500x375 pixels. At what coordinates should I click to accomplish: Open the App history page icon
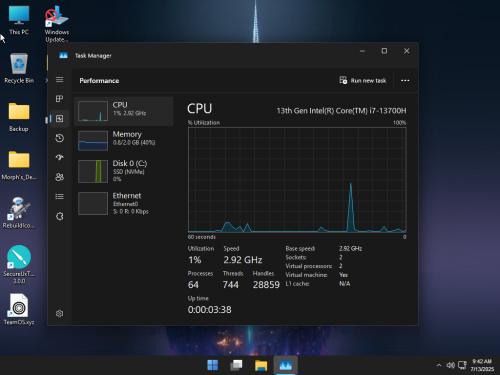59,138
